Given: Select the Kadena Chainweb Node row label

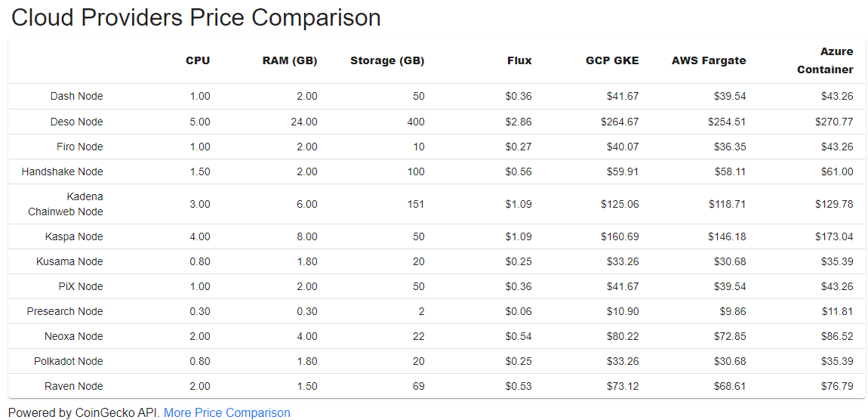Looking at the screenshot, I should (66, 204).
